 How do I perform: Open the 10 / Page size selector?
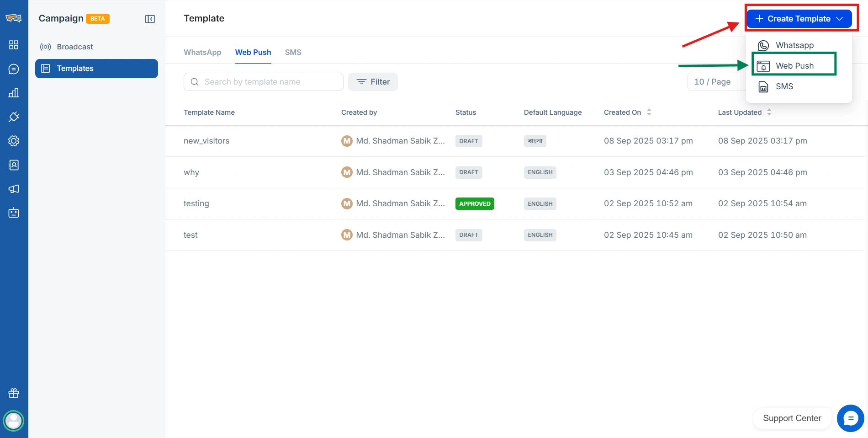713,82
